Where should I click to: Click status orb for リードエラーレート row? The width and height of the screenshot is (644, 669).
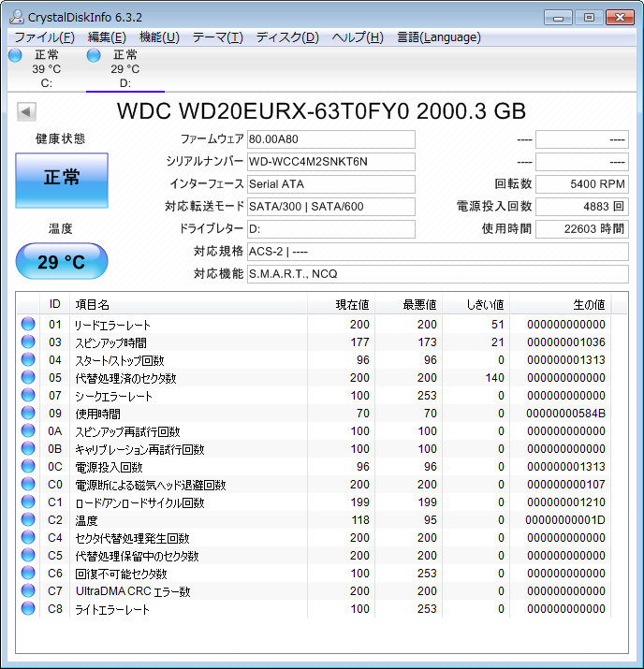point(28,325)
